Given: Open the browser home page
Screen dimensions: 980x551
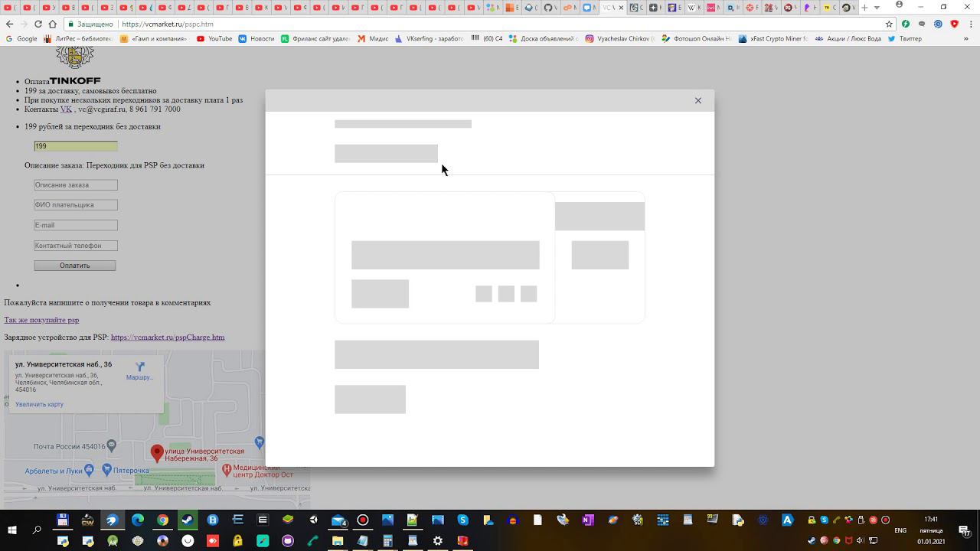Looking at the screenshot, I should (x=53, y=24).
